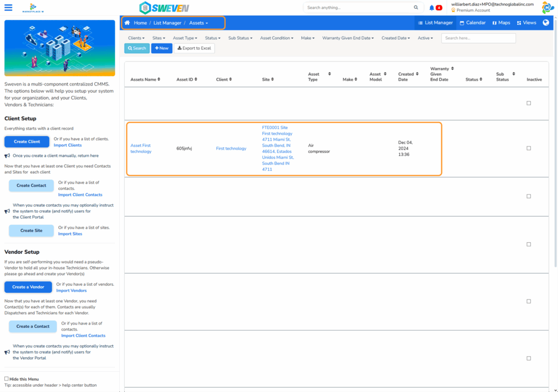
Task: Open the First technology client link
Action: 231,148
